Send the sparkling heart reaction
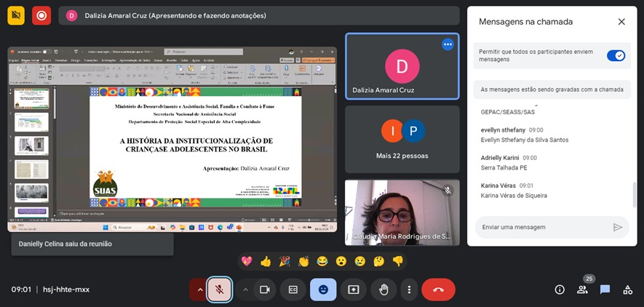The width and height of the screenshot is (644, 307). click(247, 261)
